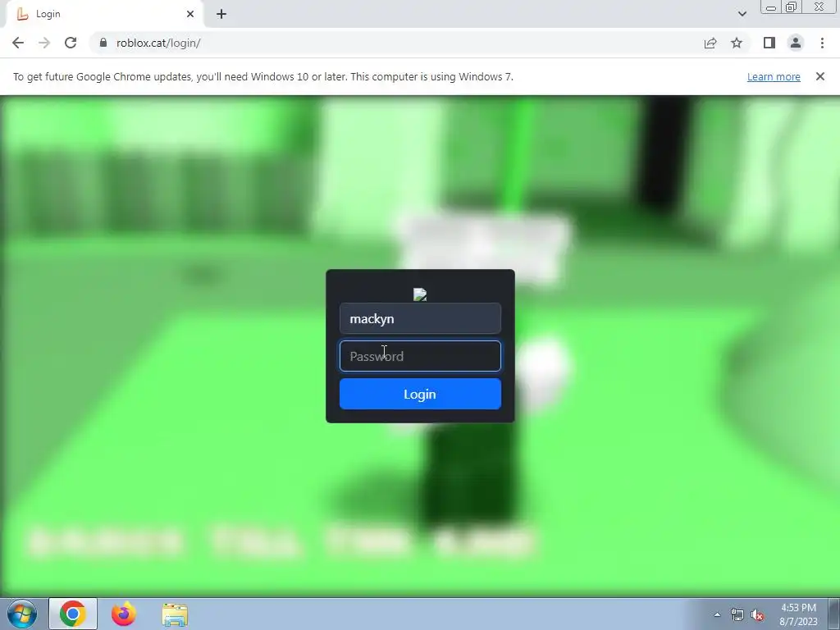This screenshot has height=630, width=840.
Task: Click the muted volume tray icon
Action: click(757, 614)
